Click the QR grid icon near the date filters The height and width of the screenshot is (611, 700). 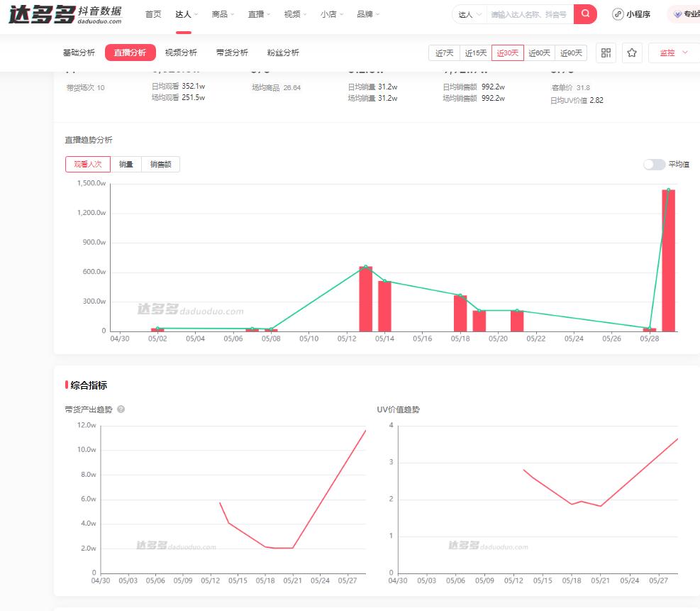(606, 53)
